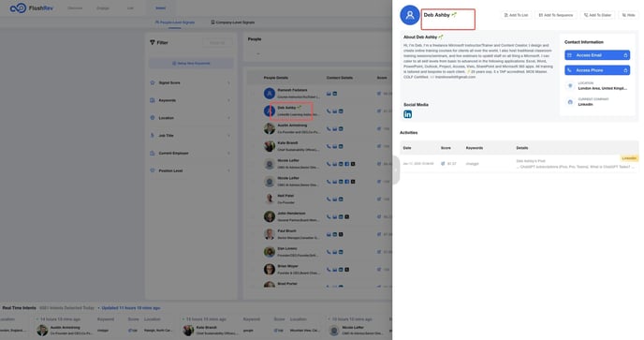Click phone icon in Brian Moyer's row
The height and width of the screenshot is (340, 644).
point(329,270)
